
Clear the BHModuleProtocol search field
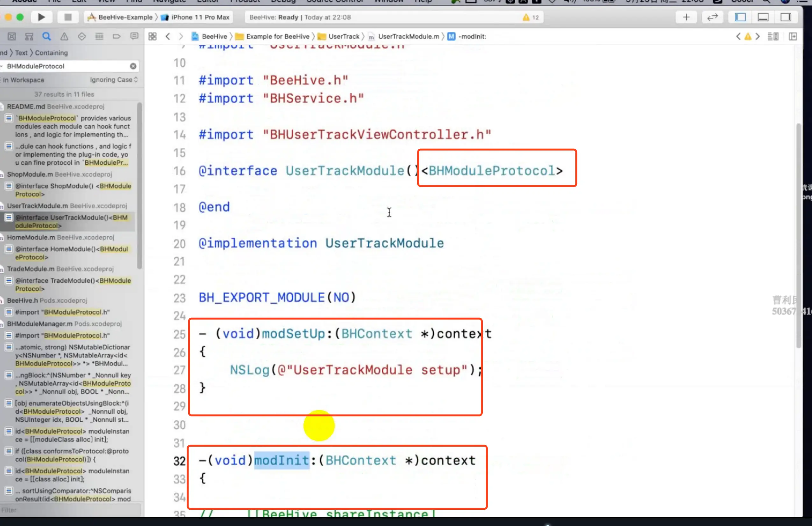(133, 66)
